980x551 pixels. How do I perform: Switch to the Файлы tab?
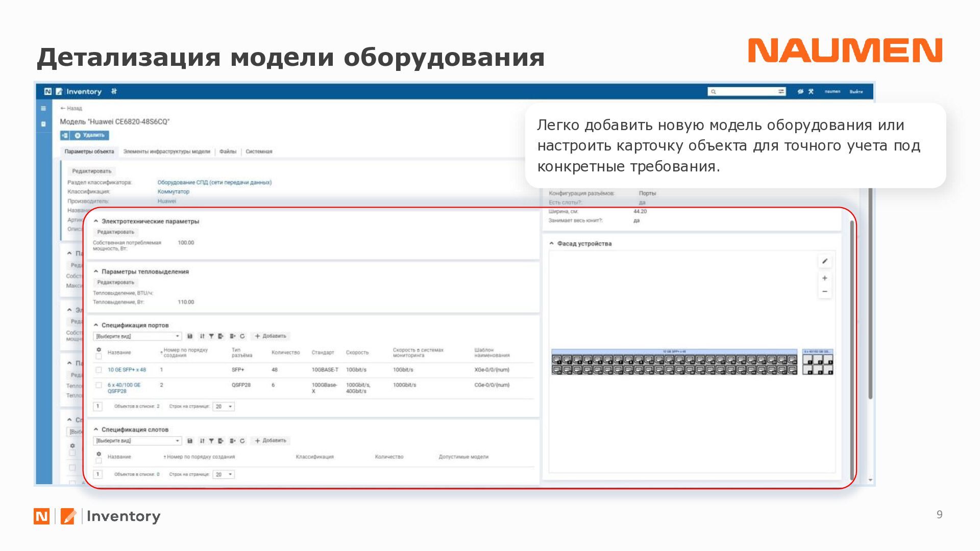point(228,152)
